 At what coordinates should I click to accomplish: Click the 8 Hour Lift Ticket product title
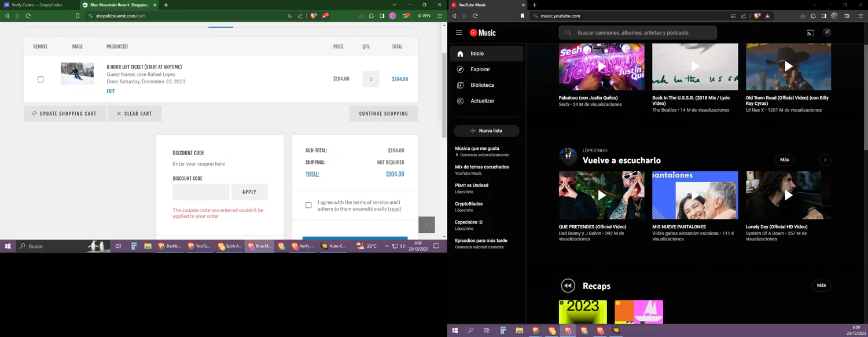[144, 67]
